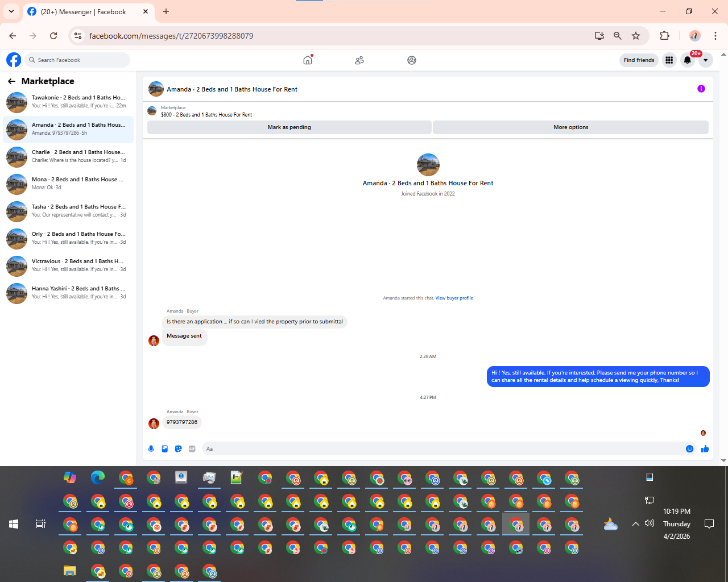Open the weather widget on the taskbar
Screen dimensions: 728x582
click(611, 524)
